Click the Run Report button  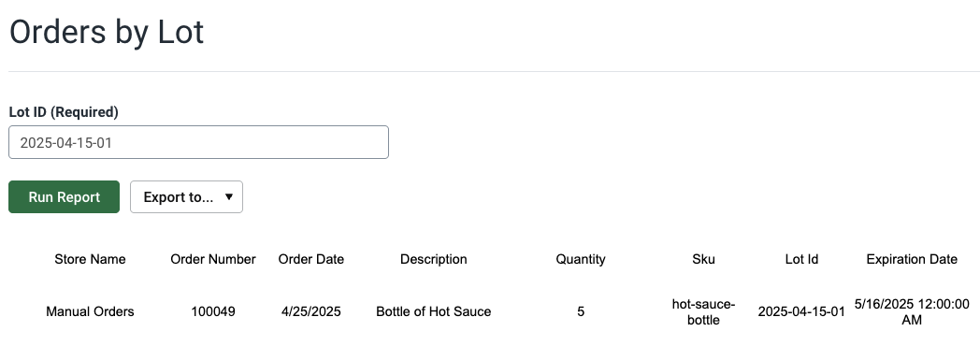pyautogui.click(x=64, y=196)
